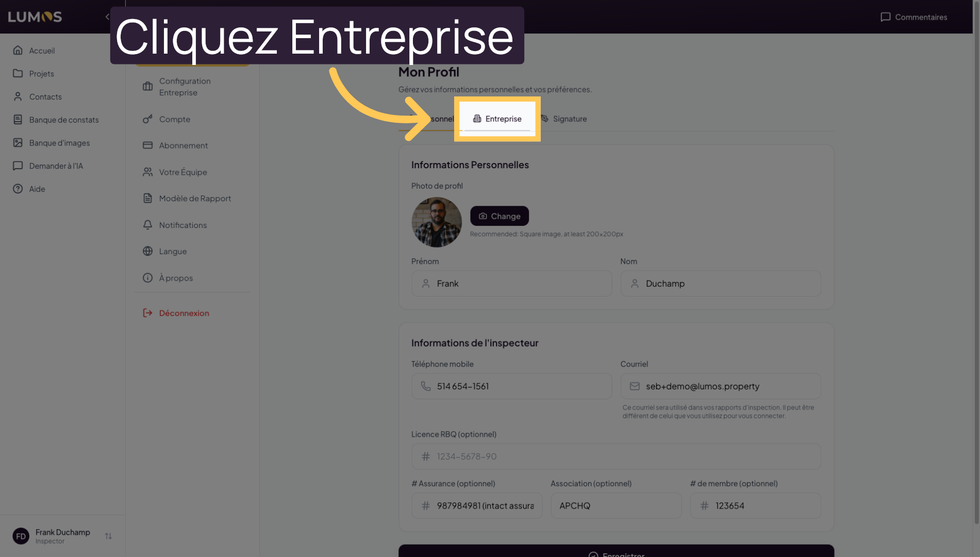Click the Change photo button
This screenshot has height=557, width=980.
[x=499, y=216]
